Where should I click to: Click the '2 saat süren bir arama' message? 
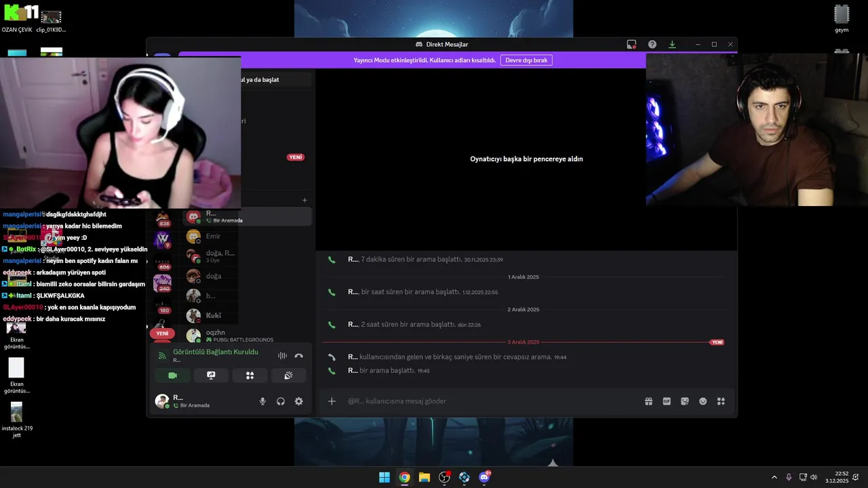pos(414,325)
